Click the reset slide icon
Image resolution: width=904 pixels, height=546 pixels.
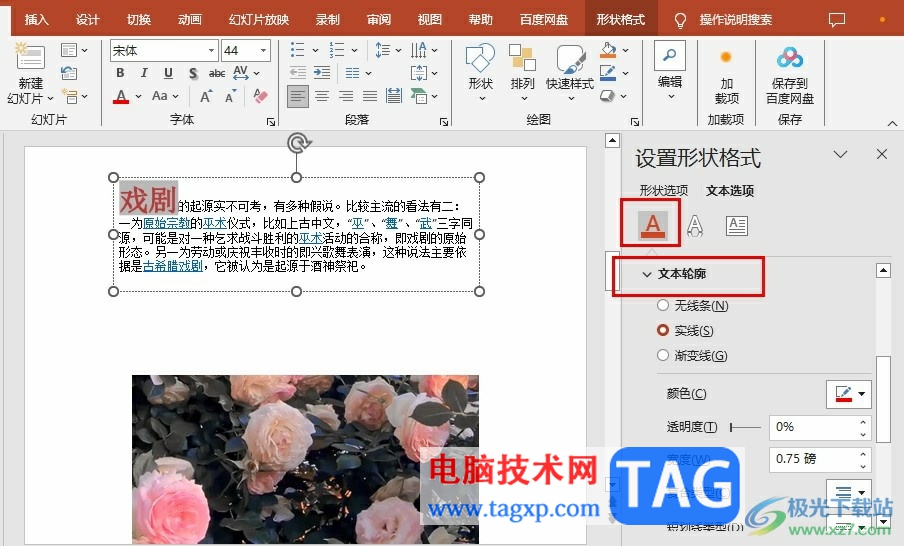tap(69, 73)
